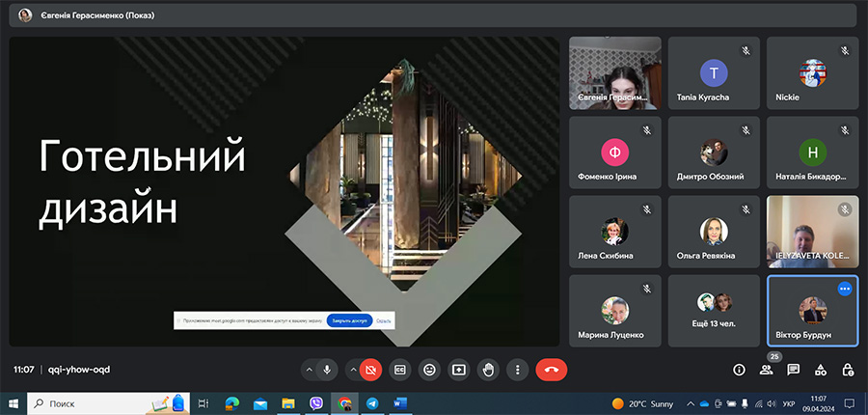Click Дмитро Обозний profile picture
868x415 pixels.
coord(714,152)
